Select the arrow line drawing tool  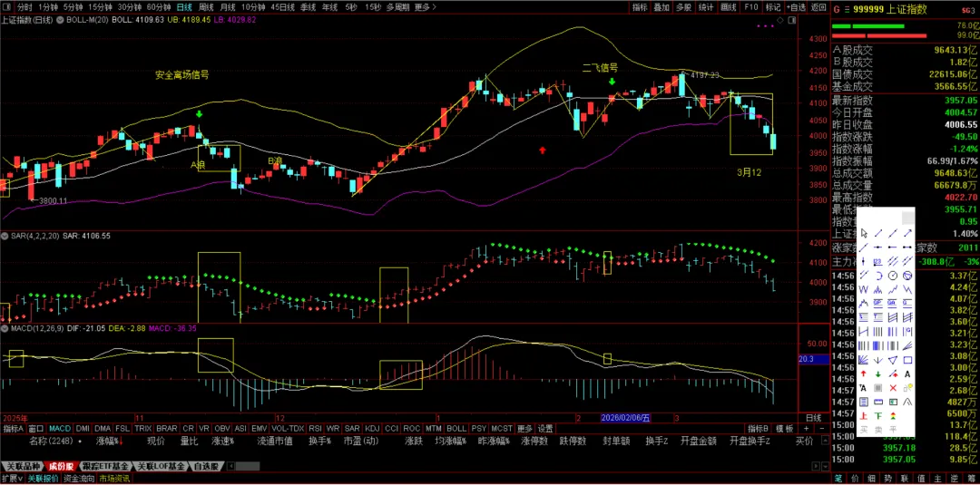[907, 234]
